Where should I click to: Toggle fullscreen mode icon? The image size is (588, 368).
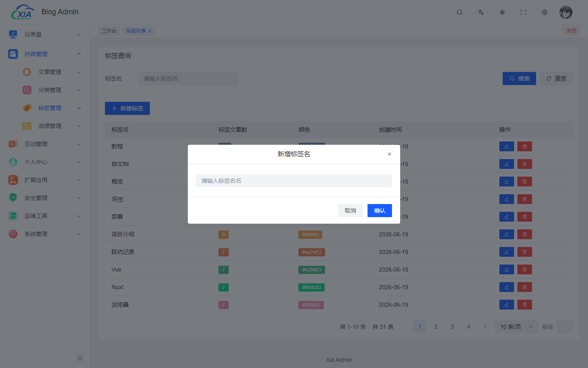(523, 12)
